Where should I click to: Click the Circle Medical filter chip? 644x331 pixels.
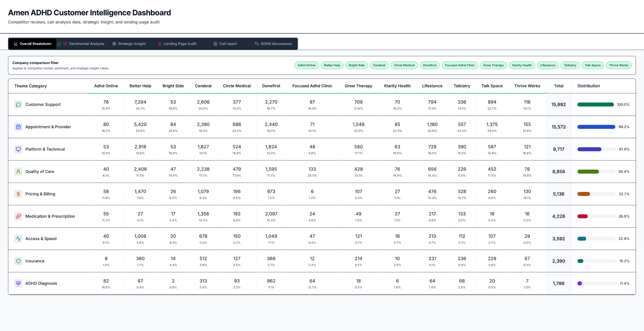pyautogui.click(x=404, y=65)
